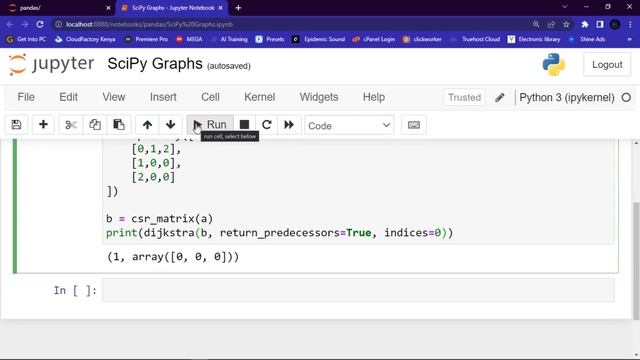Click the pencil edit icon near Trusted
Image resolution: width=640 pixels, height=360 pixels.
pos(500,98)
